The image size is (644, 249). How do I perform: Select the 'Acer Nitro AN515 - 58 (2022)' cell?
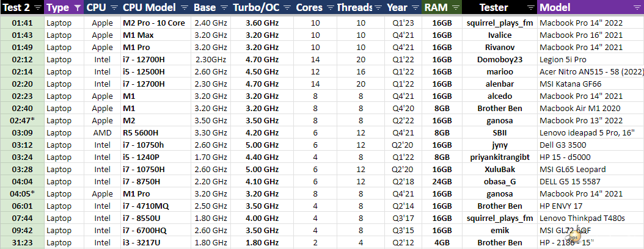pos(591,72)
